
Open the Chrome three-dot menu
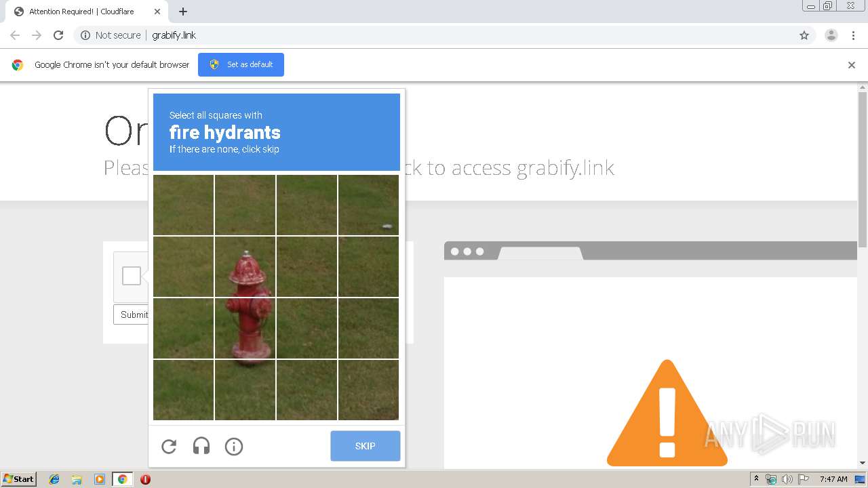coord(854,35)
